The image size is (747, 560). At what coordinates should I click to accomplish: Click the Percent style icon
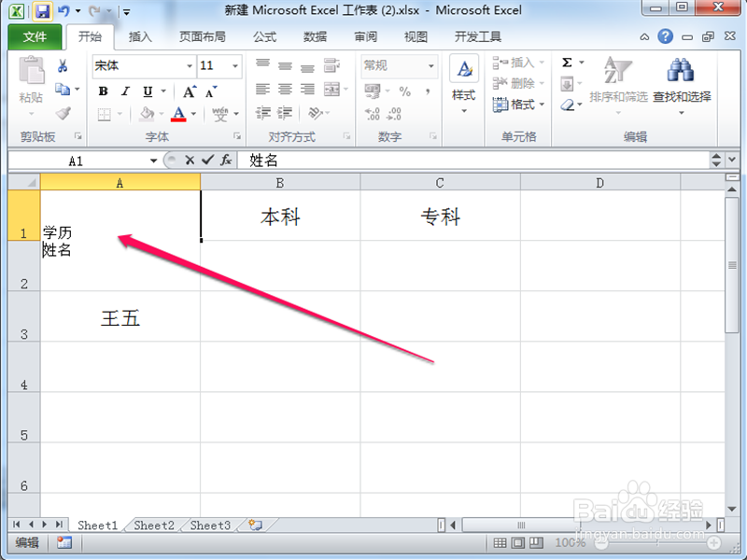404,92
